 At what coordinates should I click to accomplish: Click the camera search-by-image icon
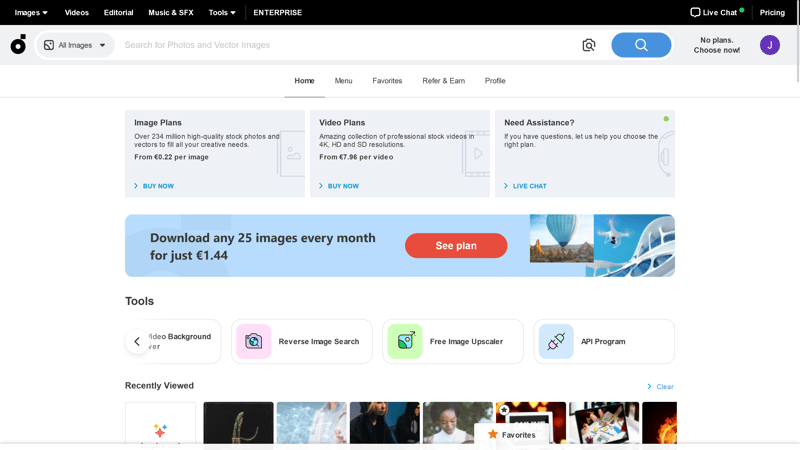[x=589, y=45]
